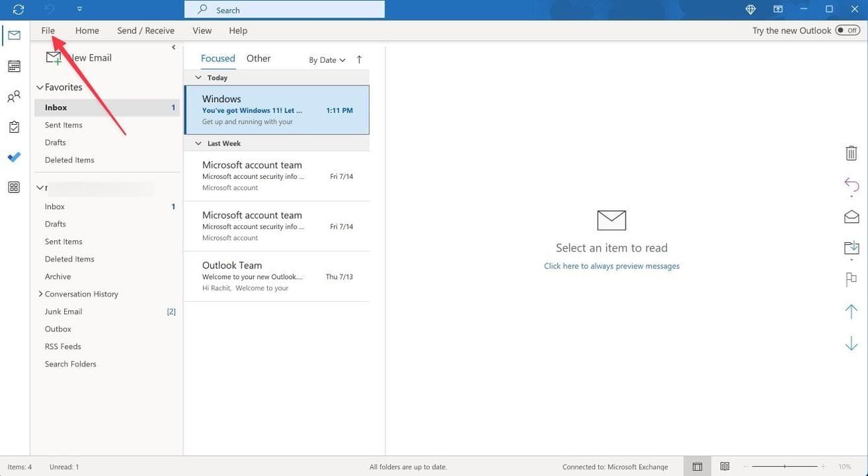
Task: Click the Flag message icon
Action: click(x=851, y=280)
